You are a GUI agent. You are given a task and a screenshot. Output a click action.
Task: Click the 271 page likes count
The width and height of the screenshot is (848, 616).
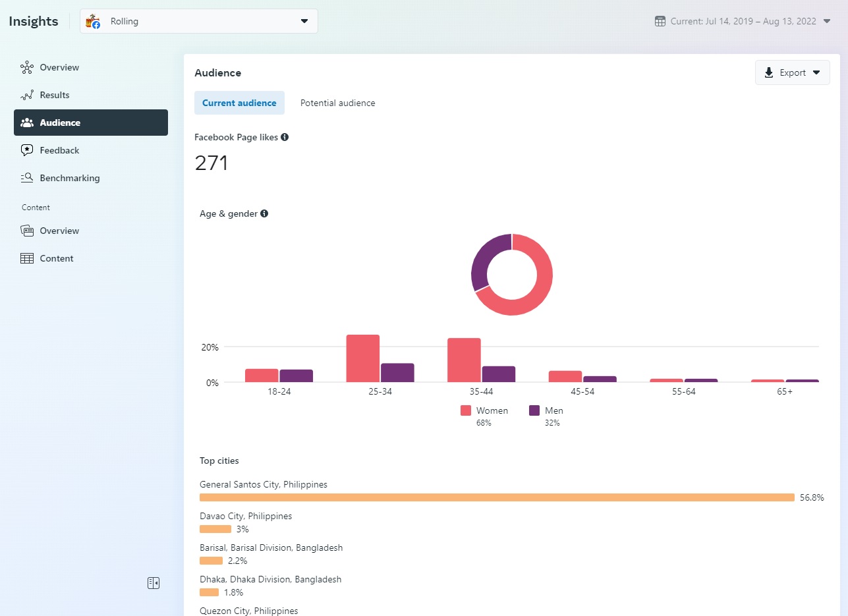pos(212,163)
